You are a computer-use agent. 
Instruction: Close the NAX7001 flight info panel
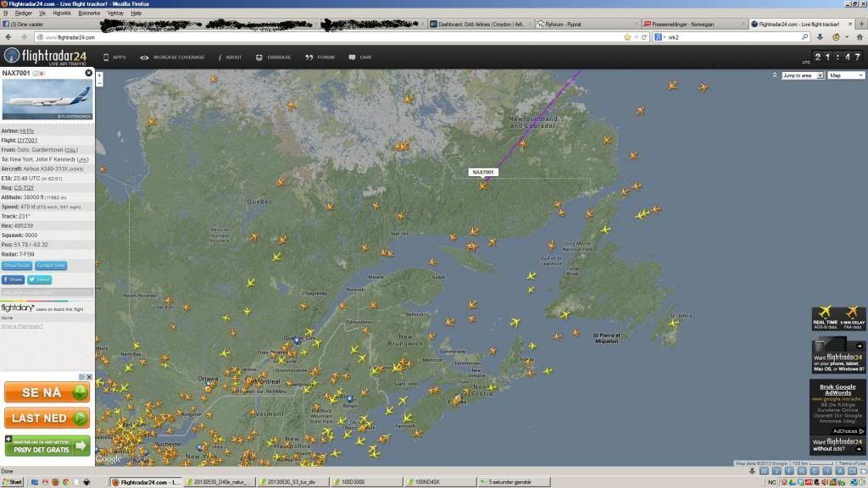tap(88, 73)
